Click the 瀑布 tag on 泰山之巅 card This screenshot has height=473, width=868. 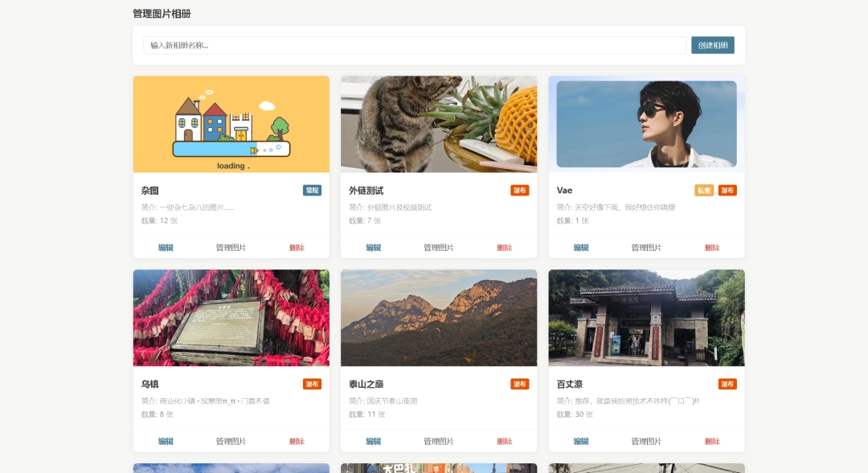pos(519,385)
